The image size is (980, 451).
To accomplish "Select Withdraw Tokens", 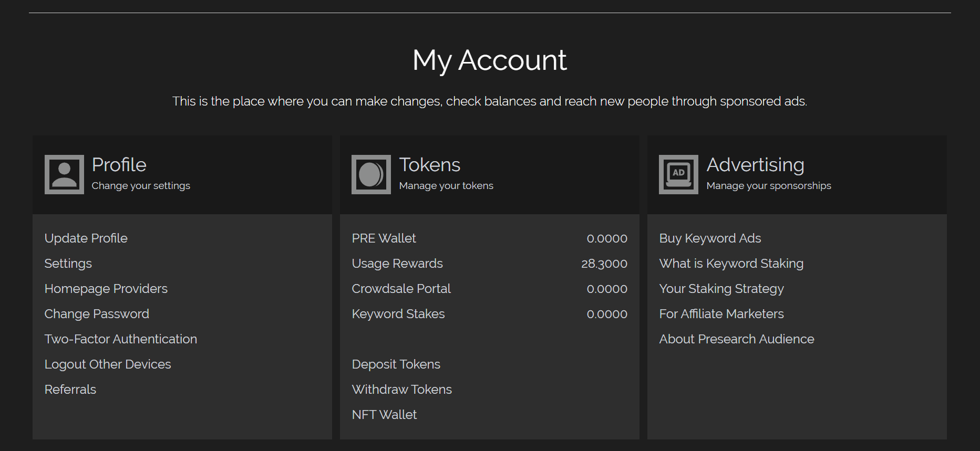I will tap(402, 390).
